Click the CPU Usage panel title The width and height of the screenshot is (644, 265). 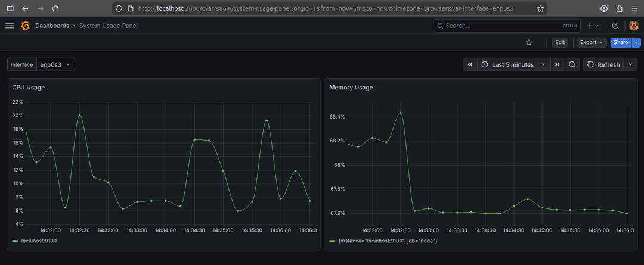(29, 88)
